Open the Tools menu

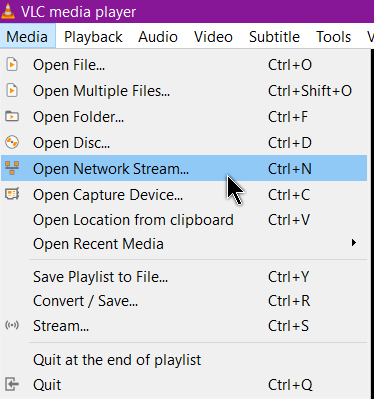tap(333, 37)
